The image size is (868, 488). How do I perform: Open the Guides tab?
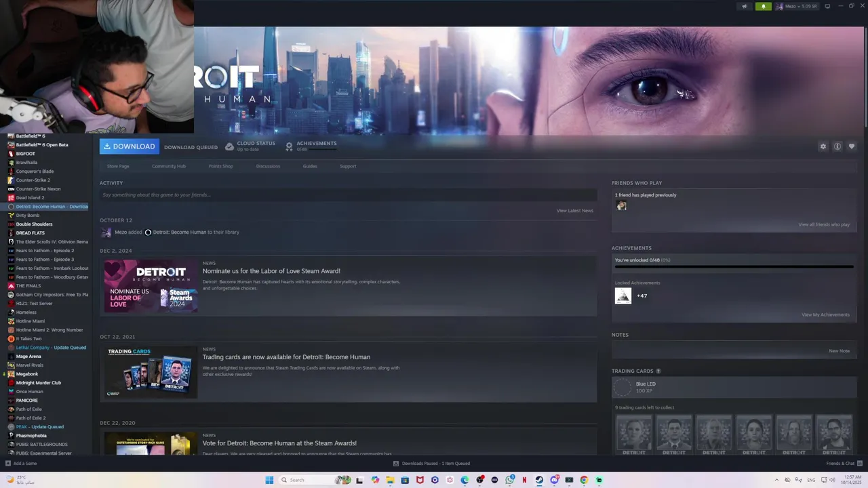click(x=310, y=166)
